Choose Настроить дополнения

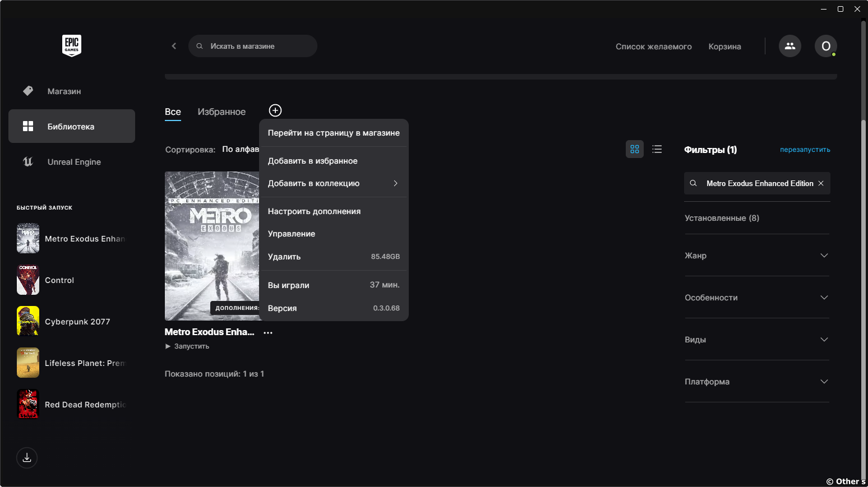click(334, 211)
